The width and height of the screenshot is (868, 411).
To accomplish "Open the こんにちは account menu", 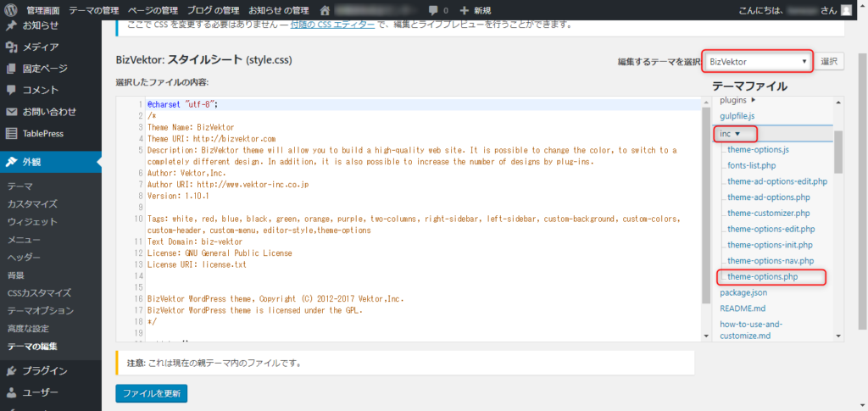I will (x=795, y=10).
